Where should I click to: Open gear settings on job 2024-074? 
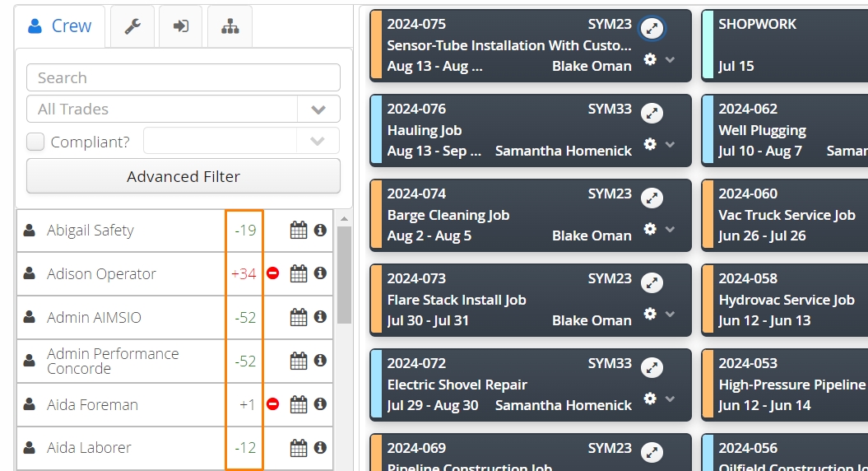650,228
